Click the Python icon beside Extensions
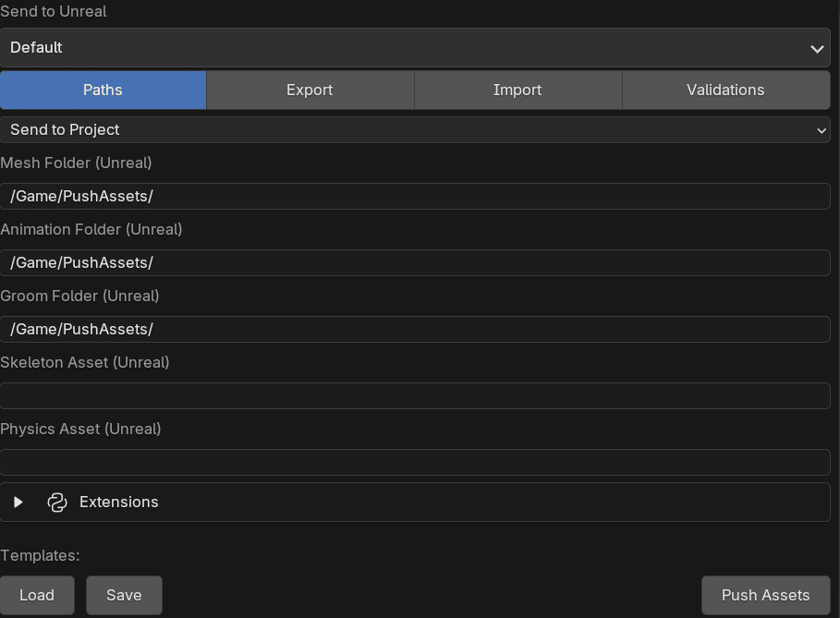Image resolution: width=840 pixels, height=618 pixels. click(57, 503)
